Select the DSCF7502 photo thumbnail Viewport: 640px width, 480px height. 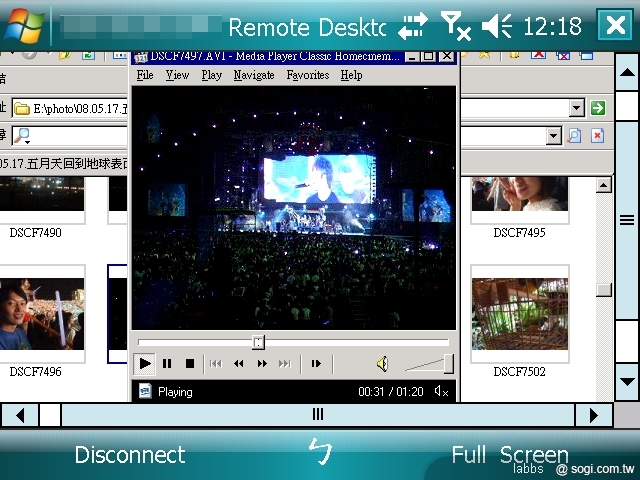click(519, 313)
